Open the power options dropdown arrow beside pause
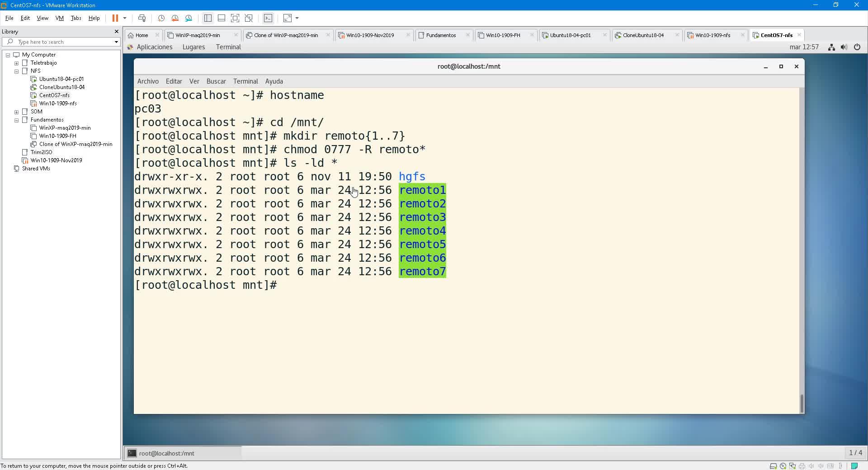Image resolution: width=868 pixels, height=470 pixels. pos(125,18)
